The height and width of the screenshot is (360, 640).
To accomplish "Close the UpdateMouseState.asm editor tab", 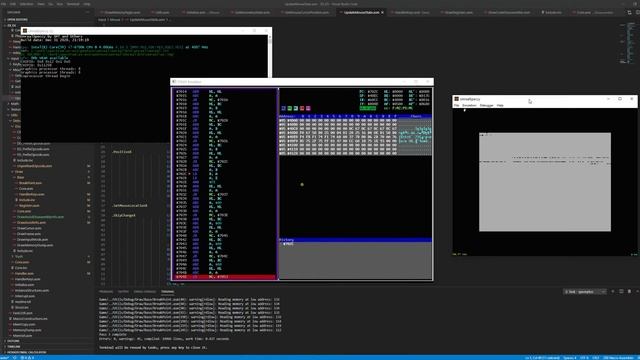I will coord(382,12).
